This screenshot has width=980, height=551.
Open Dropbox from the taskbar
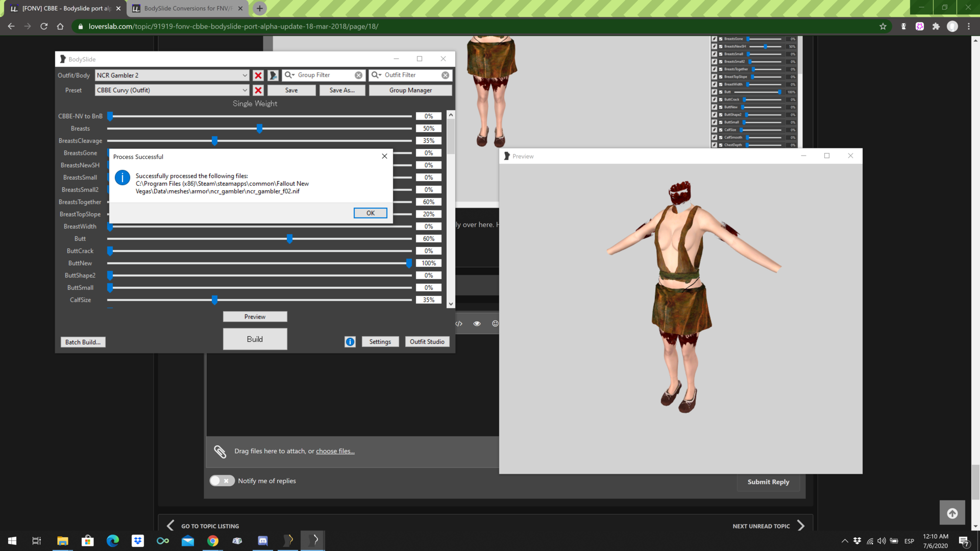(x=138, y=541)
